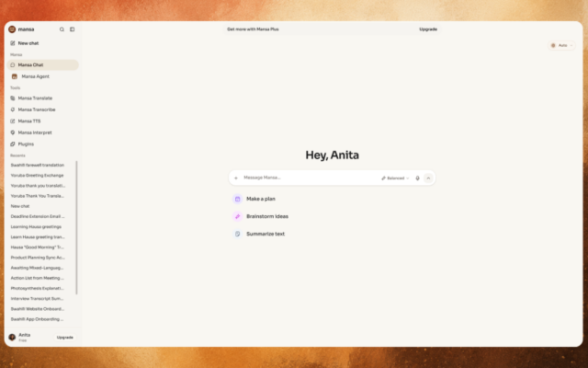
Task: Expand the Balanced mode dropdown
Action: point(395,178)
